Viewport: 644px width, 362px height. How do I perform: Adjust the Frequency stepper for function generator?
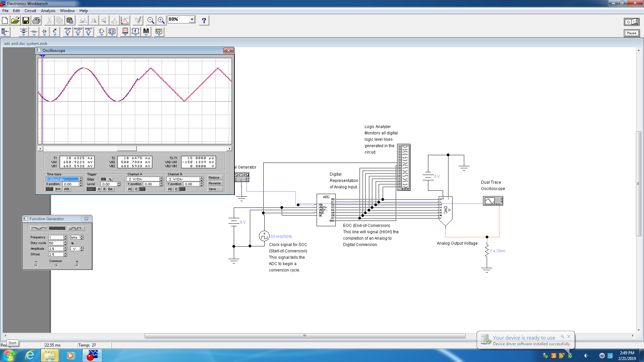tap(65, 236)
